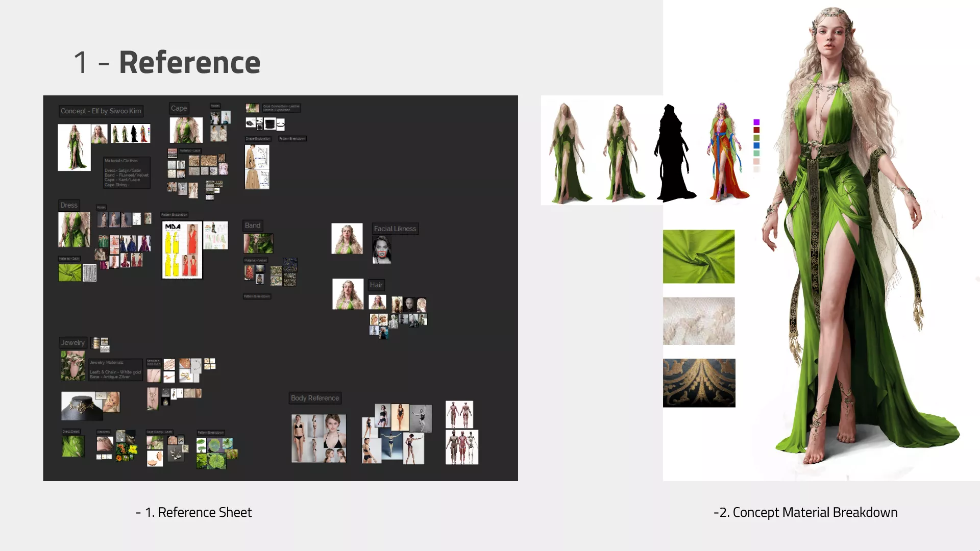Click the cream lace fabric image

[698, 321]
